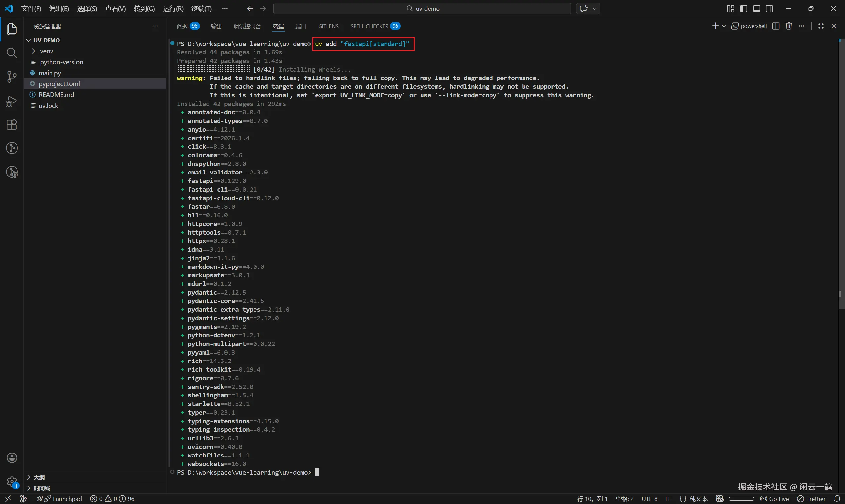Open new terminal profile dropdown arrow
This screenshot has width=845, height=504.
pyautogui.click(x=724, y=26)
